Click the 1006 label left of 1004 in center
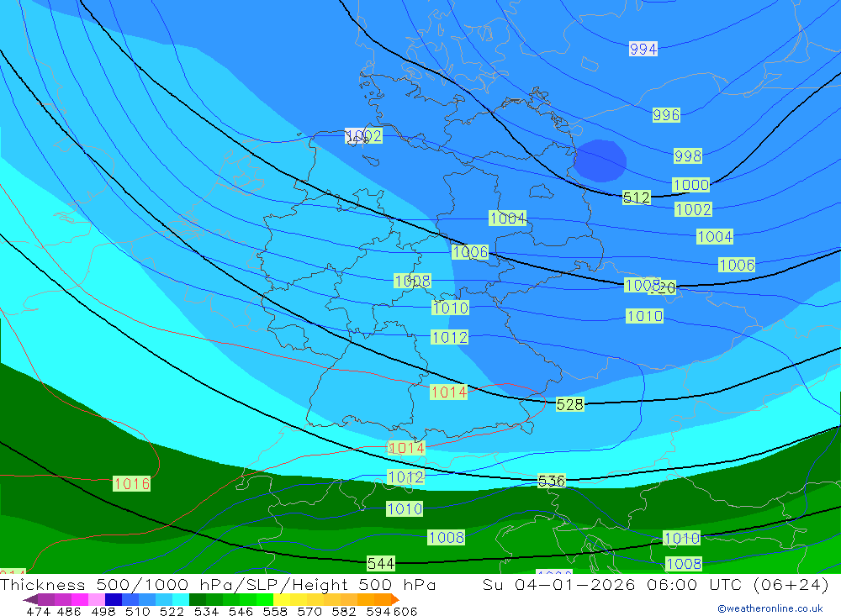This screenshot has height=616, width=841. click(x=470, y=252)
